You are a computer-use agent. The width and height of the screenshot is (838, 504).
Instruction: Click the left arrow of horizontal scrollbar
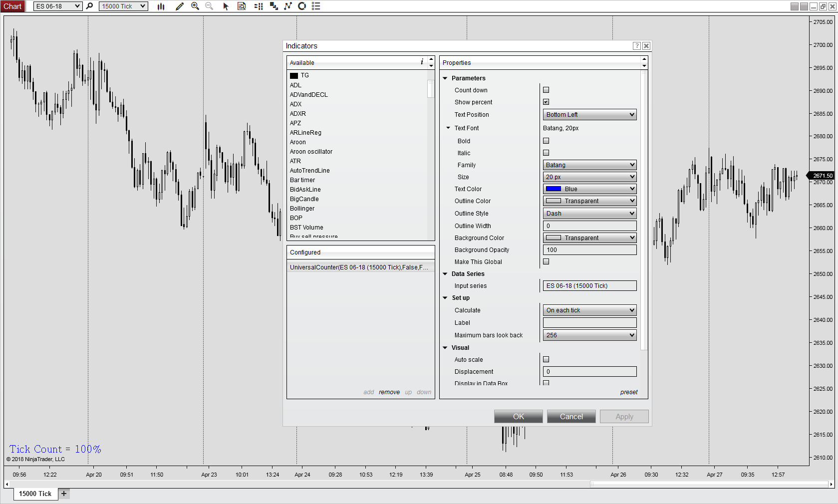coord(6,484)
